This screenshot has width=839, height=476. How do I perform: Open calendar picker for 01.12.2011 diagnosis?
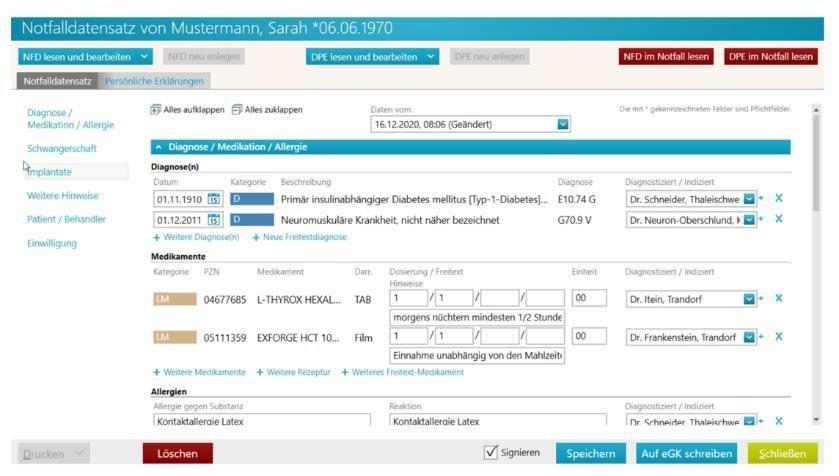pos(214,220)
